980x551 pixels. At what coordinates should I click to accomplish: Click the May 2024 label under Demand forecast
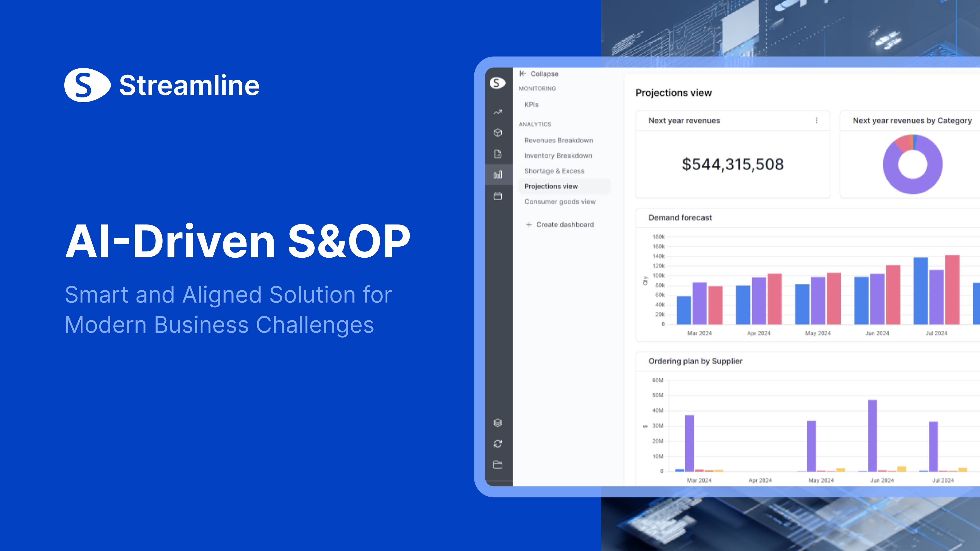[x=817, y=333]
